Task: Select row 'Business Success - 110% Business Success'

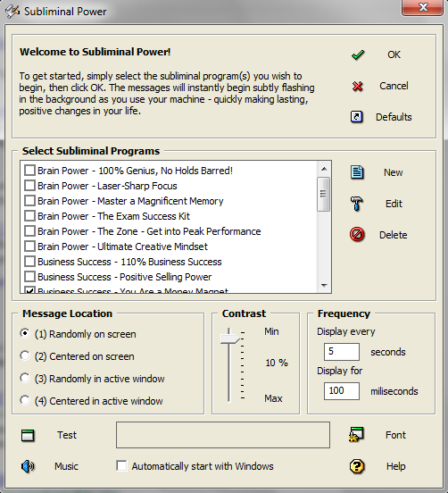Action: pyautogui.click(x=129, y=262)
